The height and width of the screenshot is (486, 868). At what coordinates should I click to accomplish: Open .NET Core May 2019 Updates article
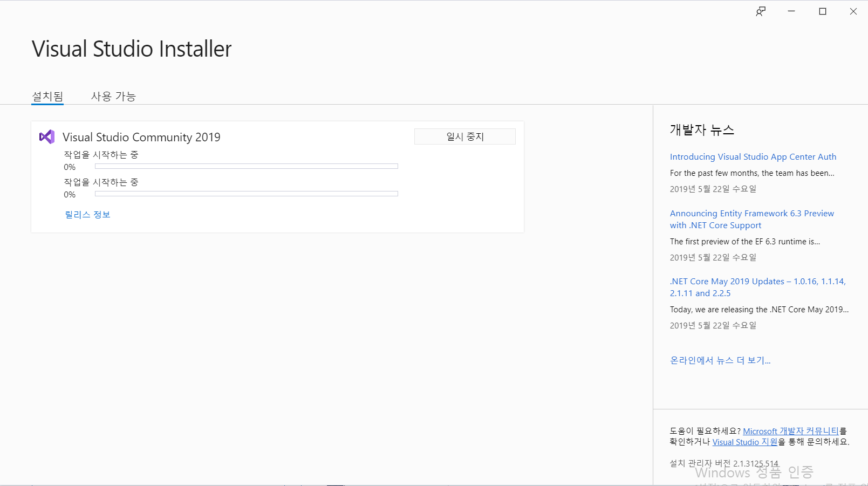(x=758, y=288)
